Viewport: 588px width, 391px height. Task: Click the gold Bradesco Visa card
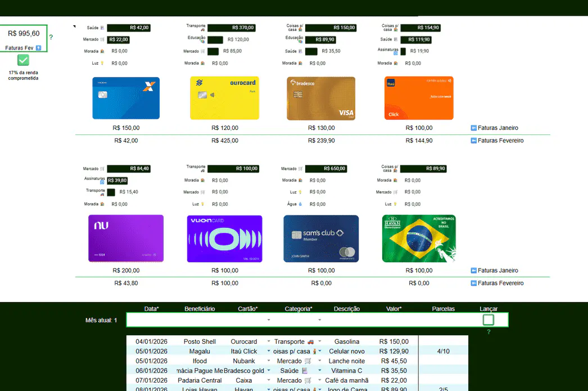coord(321,98)
